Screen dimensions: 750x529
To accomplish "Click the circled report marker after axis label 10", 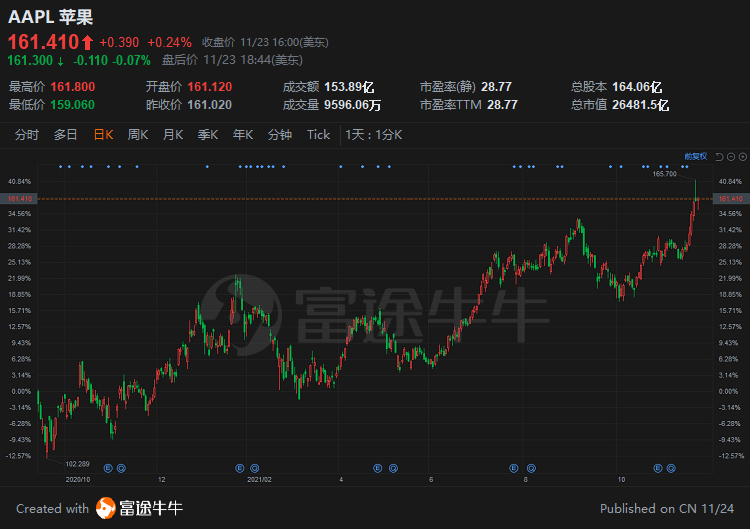I will 671,468.
